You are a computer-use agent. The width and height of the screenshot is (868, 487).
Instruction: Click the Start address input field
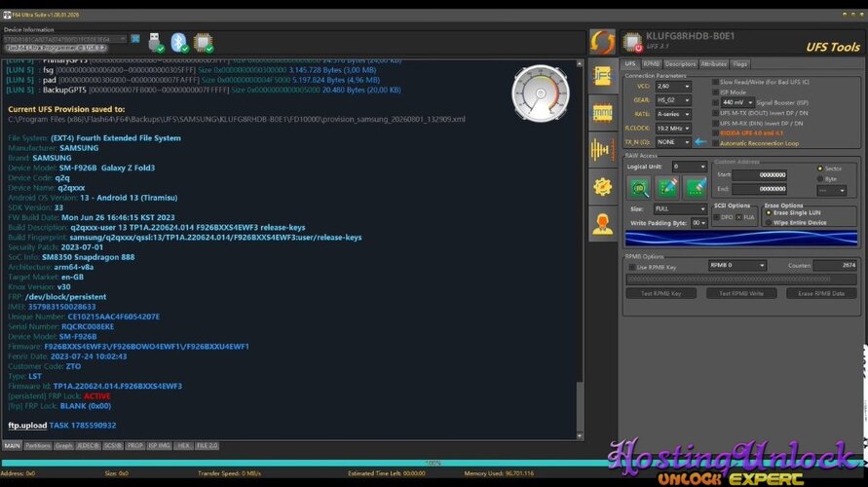pyautogui.click(x=760, y=175)
